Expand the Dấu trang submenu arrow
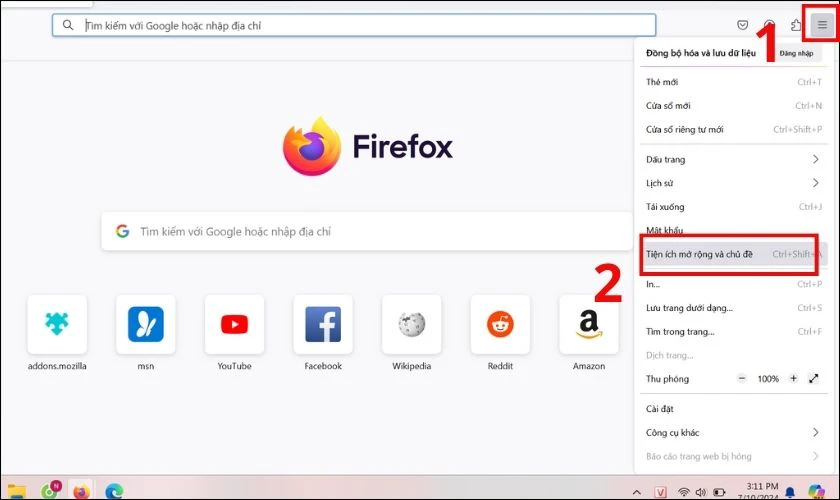This screenshot has width=840, height=500. pos(815,159)
